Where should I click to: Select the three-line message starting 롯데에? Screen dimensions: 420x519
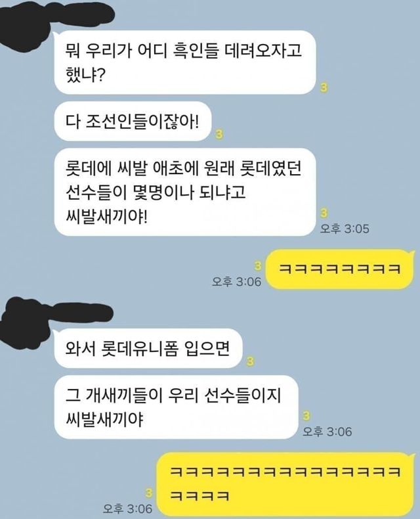[x=185, y=192]
